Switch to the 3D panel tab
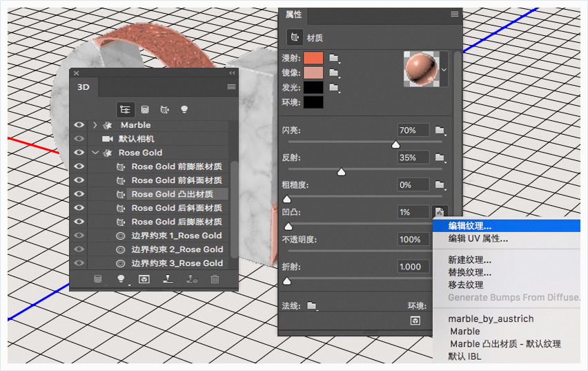This screenshot has height=371, width=588. 84,87
